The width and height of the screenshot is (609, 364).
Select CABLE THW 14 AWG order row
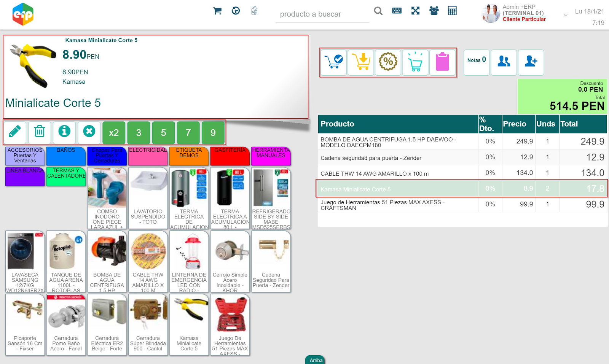click(462, 173)
